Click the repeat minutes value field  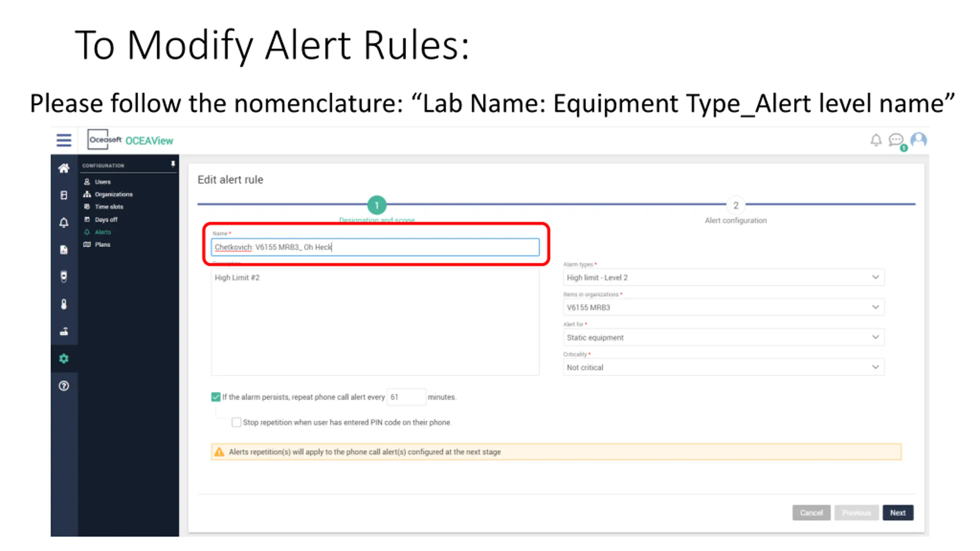coord(406,397)
